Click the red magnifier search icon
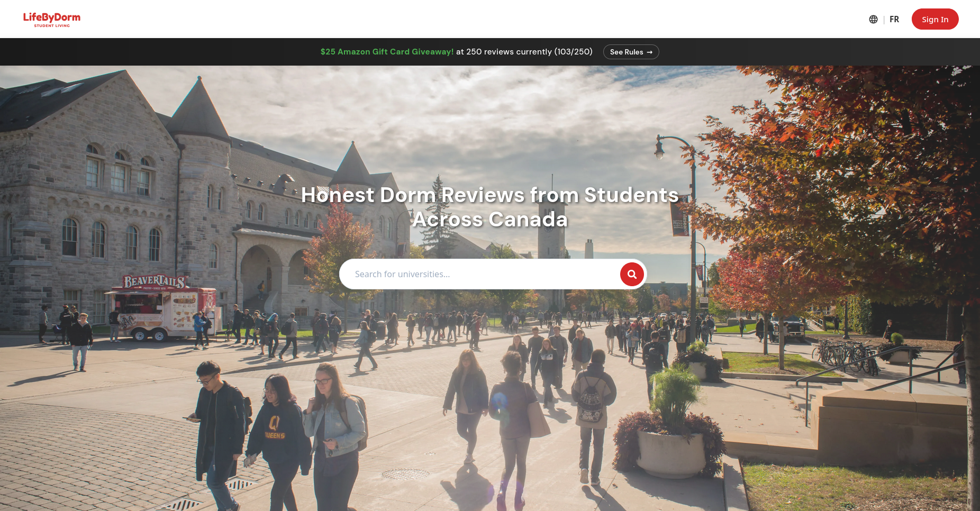The height and width of the screenshot is (511, 980). (631, 274)
